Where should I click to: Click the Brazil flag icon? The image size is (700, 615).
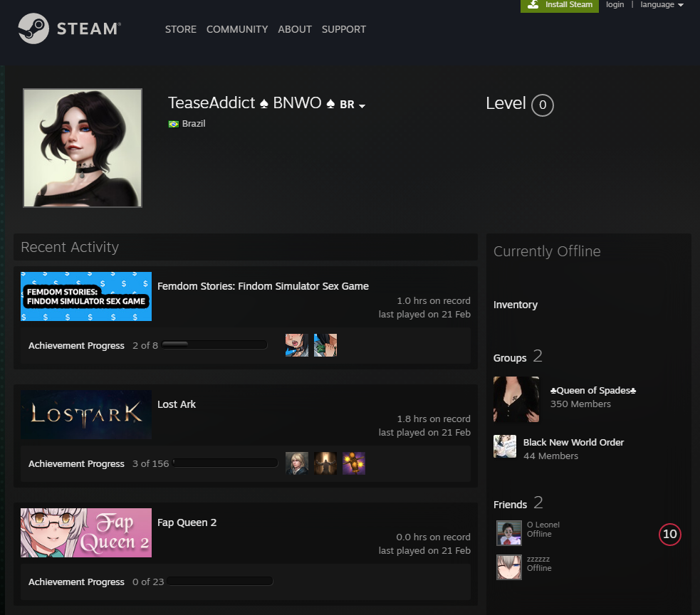pyautogui.click(x=174, y=124)
